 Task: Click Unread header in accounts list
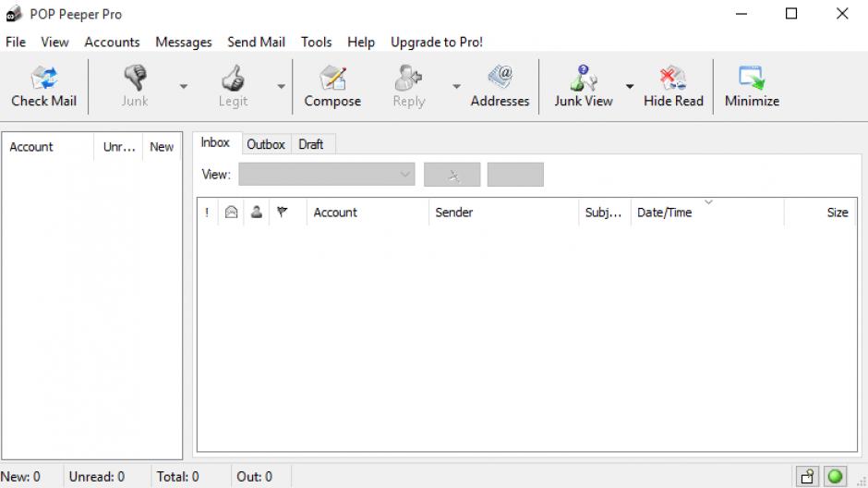pyautogui.click(x=118, y=147)
